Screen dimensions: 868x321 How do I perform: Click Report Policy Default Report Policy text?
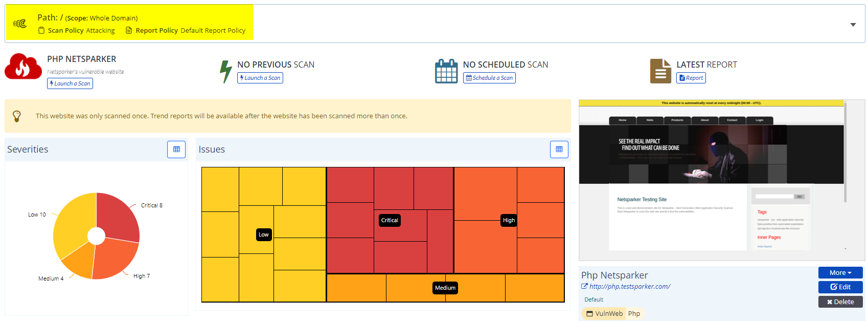click(191, 31)
